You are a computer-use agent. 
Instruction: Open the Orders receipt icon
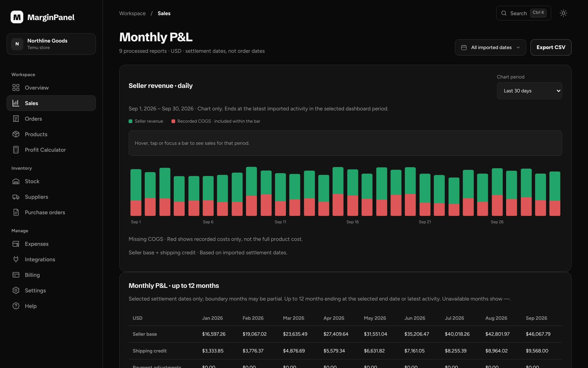(x=16, y=119)
